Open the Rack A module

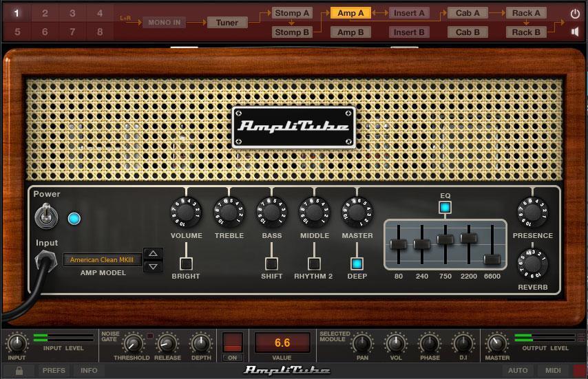tap(526, 13)
